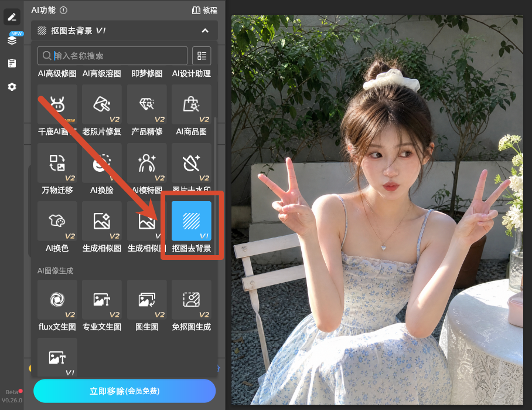Click the 即梦修图 label
The image size is (532, 410).
point(147,73)
